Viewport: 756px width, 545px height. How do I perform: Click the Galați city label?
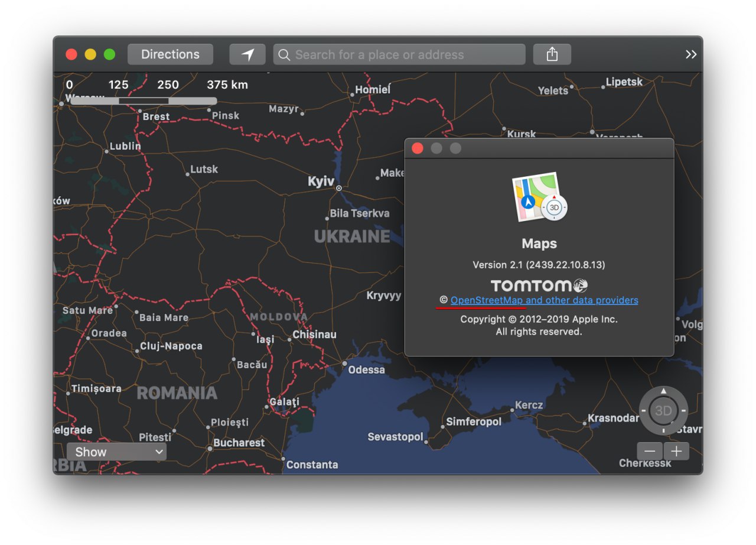[284, 402]
